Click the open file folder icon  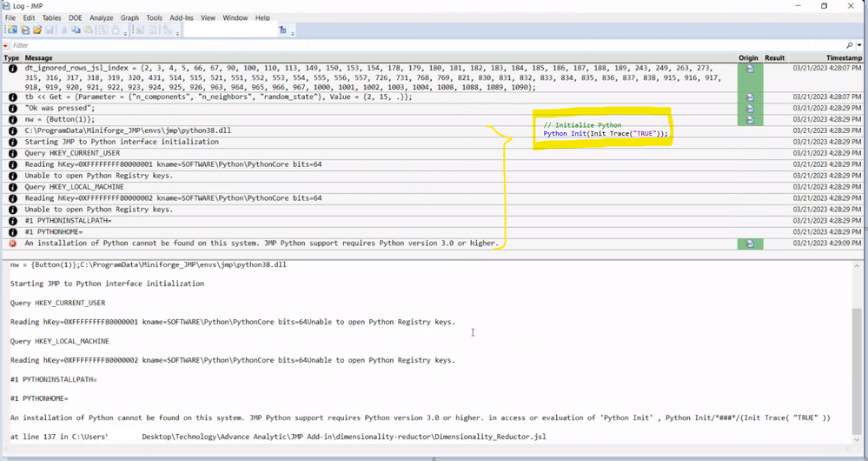click(37, 30)
